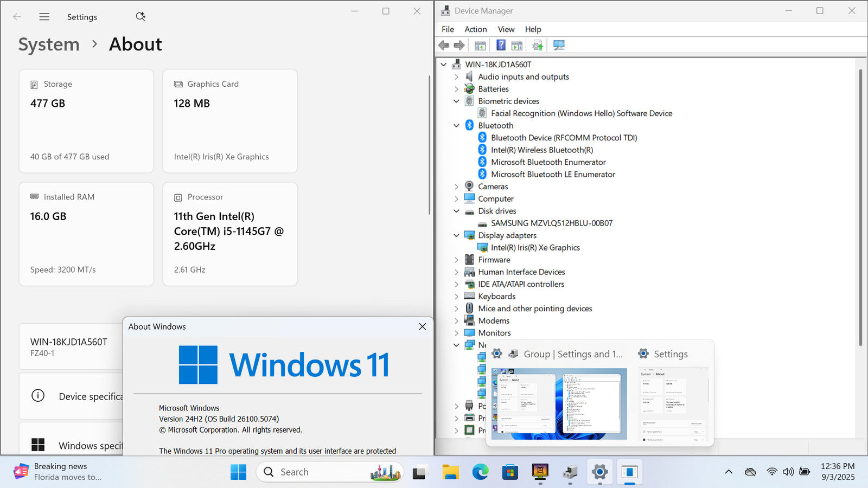Select SAMSUNG MZVLQ512HBLU-00B07 disk drive
The width and height of the screenshot is (868, 488).
tap(552, 223)
